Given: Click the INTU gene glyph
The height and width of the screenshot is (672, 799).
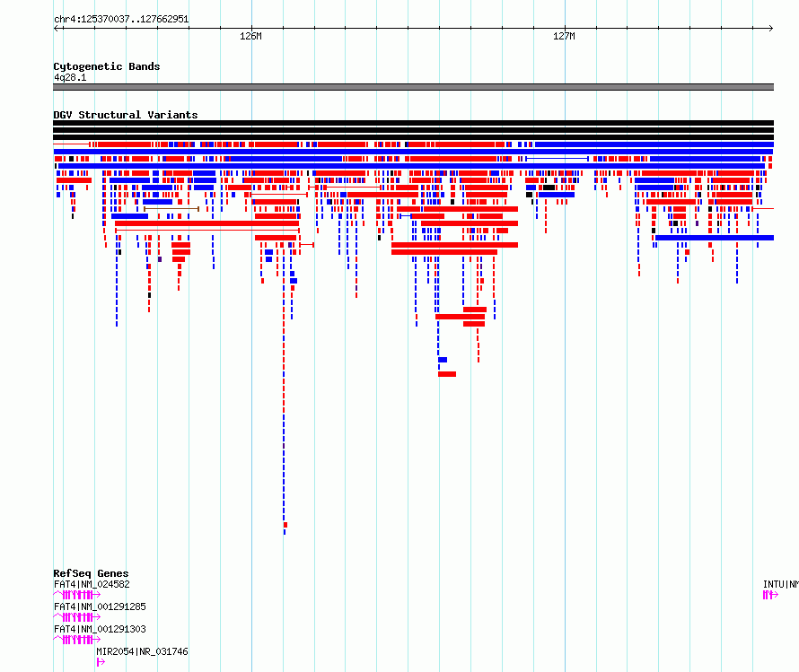Looking at the screenshot, I should coord(770,595).
